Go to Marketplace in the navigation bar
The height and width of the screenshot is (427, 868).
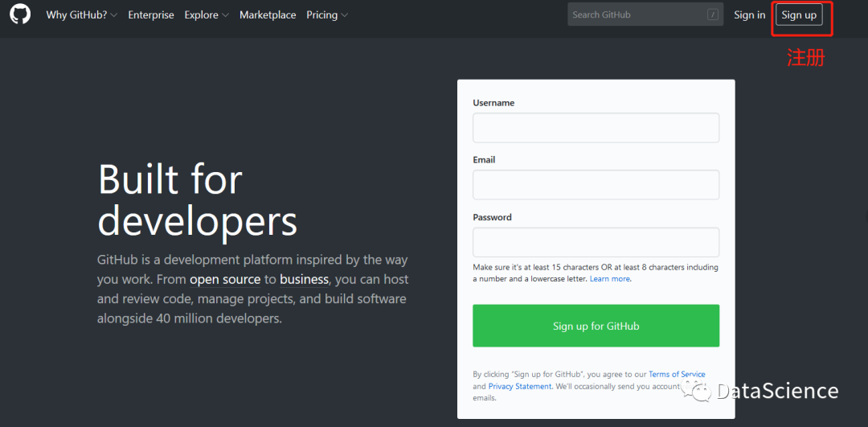(x=268, y=15)
